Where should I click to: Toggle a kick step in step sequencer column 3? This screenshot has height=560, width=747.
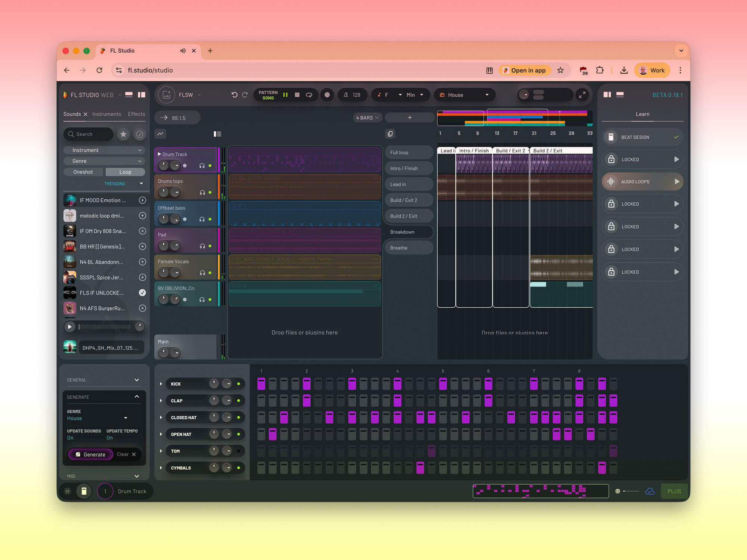tap(352, 383)
